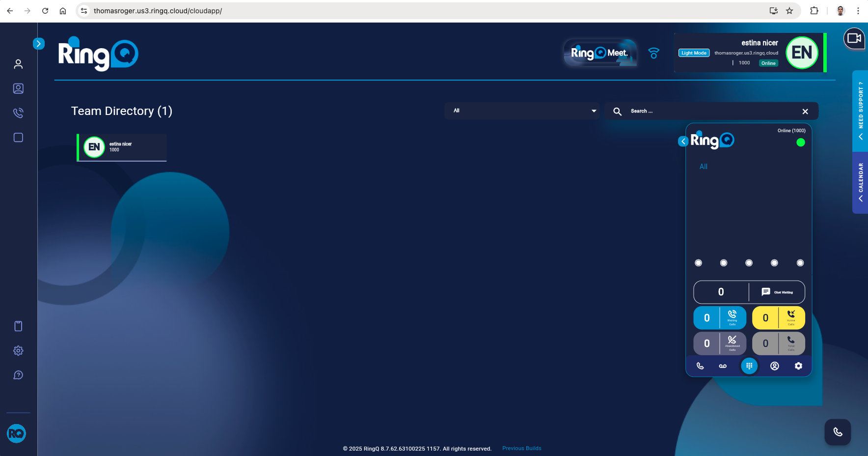Click the browser address bar URL
Image resolution: width=868 pixels, height=456 pixels.
click(158, 11)
